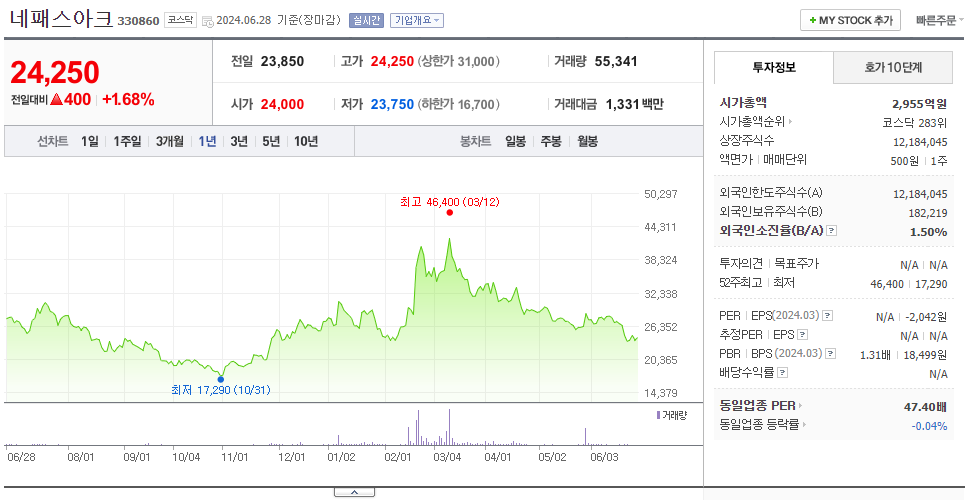
Task: Click the 47.40배 industry PER value
Action: click(925, 406)
